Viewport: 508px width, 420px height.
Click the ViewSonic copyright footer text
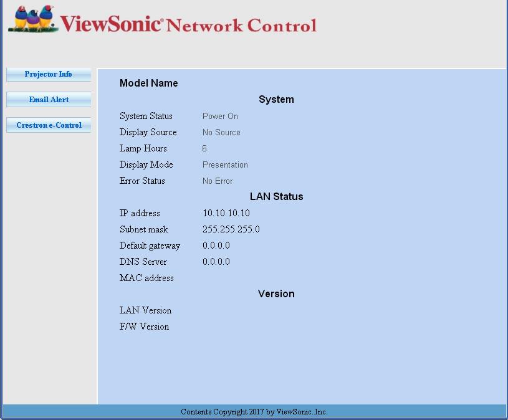click(x=254, y=412)
